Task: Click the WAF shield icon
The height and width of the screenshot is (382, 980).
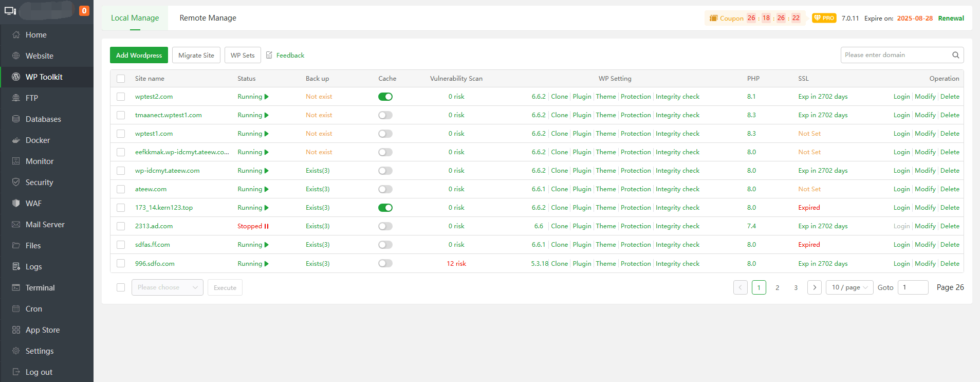Action: pyautogui.click(x=16, y=204)
